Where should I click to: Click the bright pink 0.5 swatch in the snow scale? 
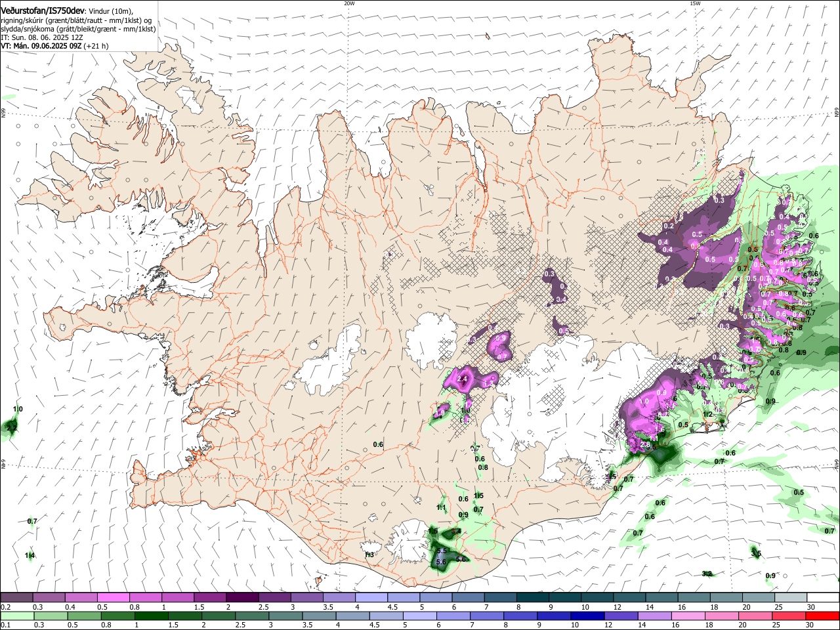[113, 598]
